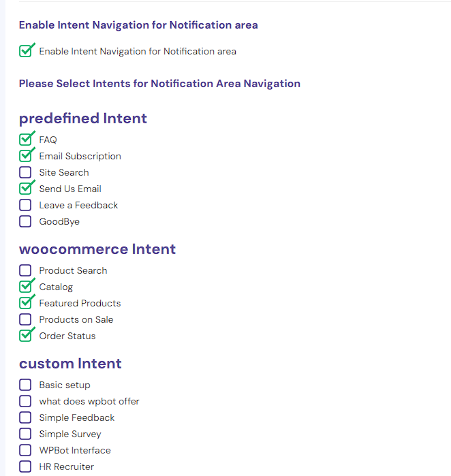Check the Simple Survey intent

(x=25, y=434)
